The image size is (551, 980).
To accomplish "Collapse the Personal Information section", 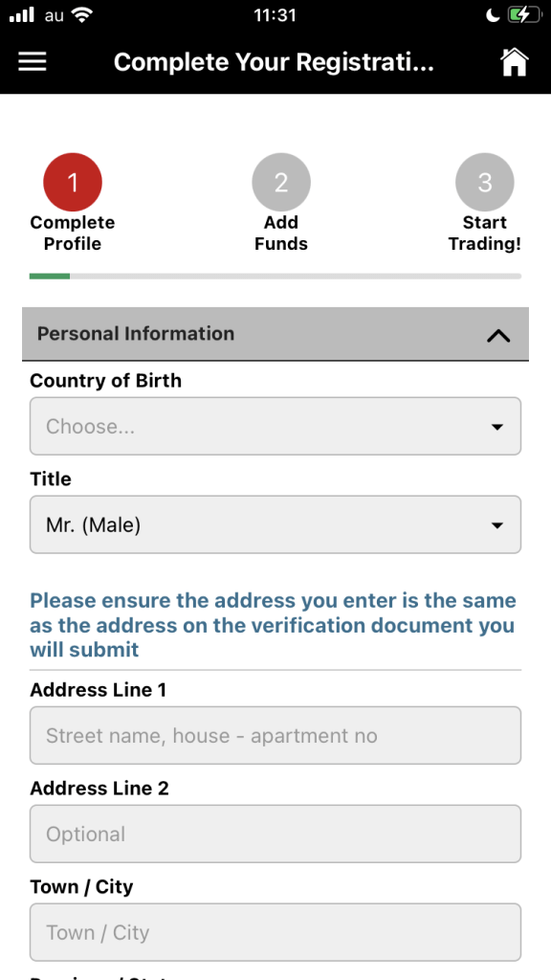I will pyautogui.click(x=497, y=336).
